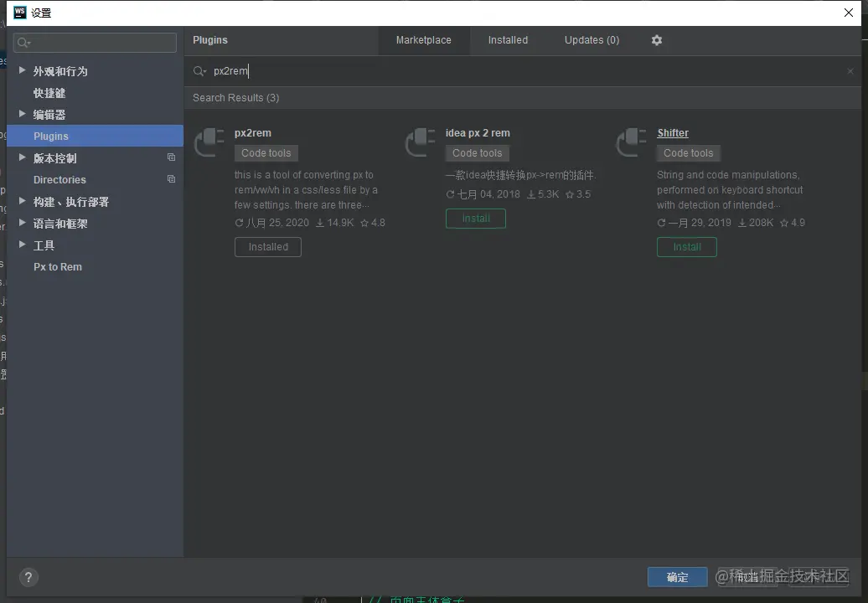Click the idea px 2 rem plugin icon
Screen dimensions: 868x603
pos(420,142)
